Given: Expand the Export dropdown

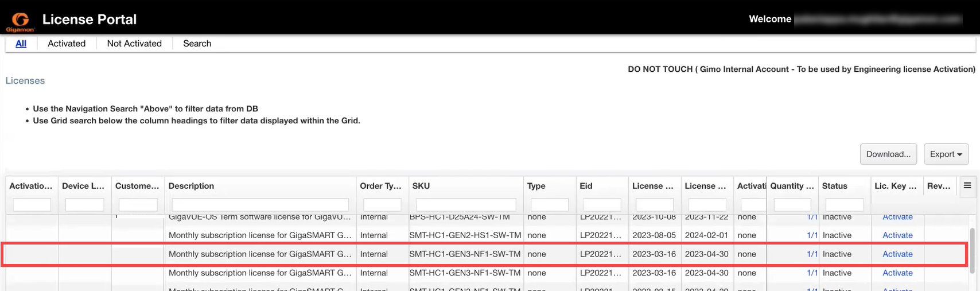Looking at the screenshot, I should 946,154.
